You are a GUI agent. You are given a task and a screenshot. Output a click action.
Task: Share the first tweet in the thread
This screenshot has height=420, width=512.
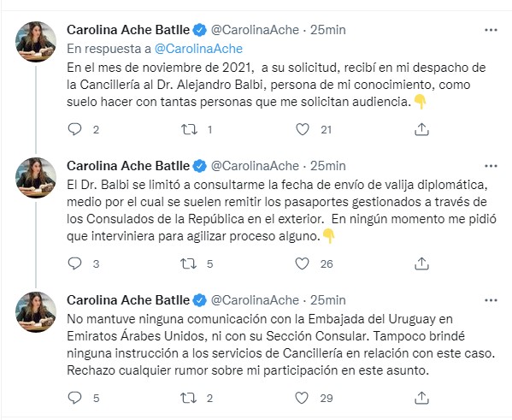coord(421,129)
